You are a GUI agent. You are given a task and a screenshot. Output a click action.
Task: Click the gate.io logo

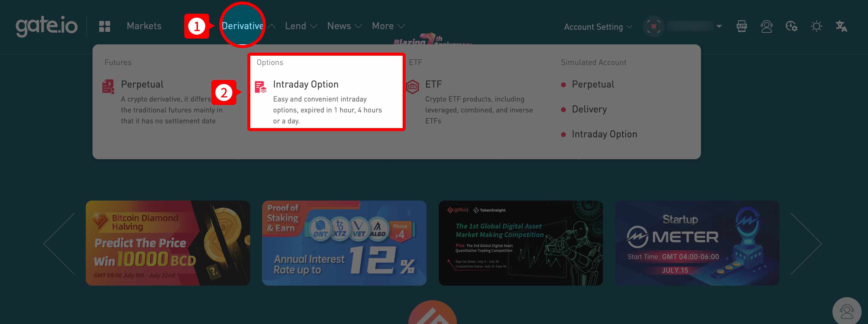pyautogui.click(x=47, y=26)
